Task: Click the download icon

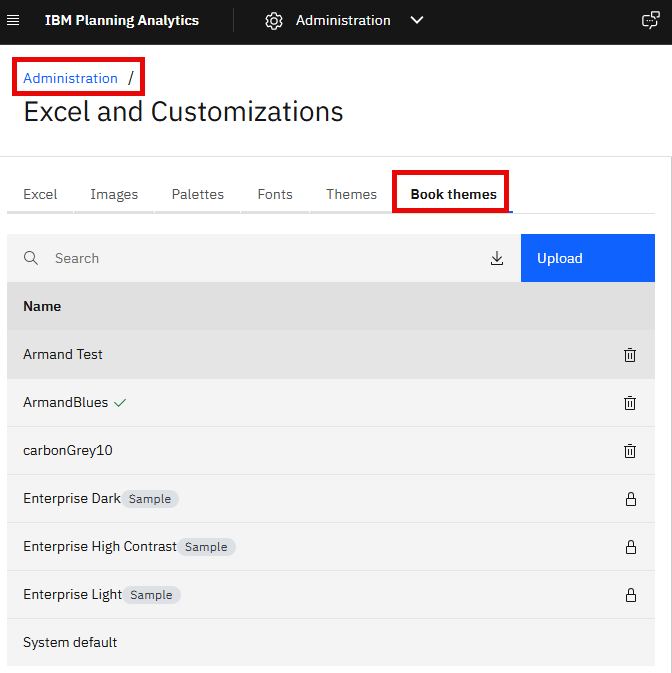Action: (497, 258)
